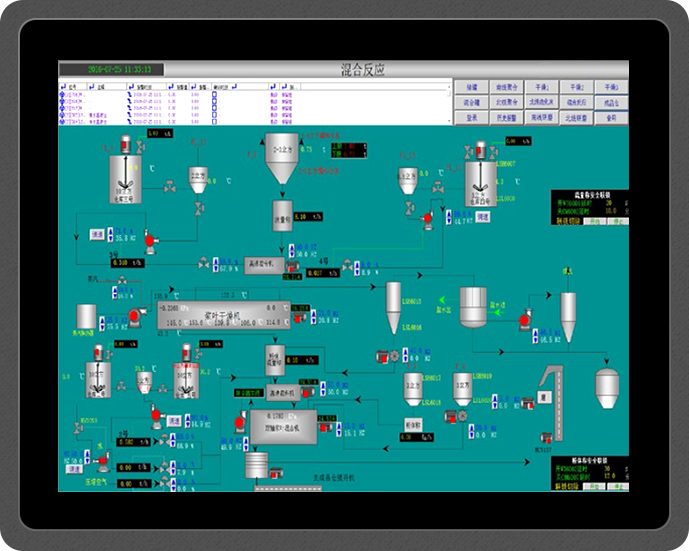Click the first column header arrow in alarm table
Viewport: 689px width, 551px height.
[x=62, y=87]
